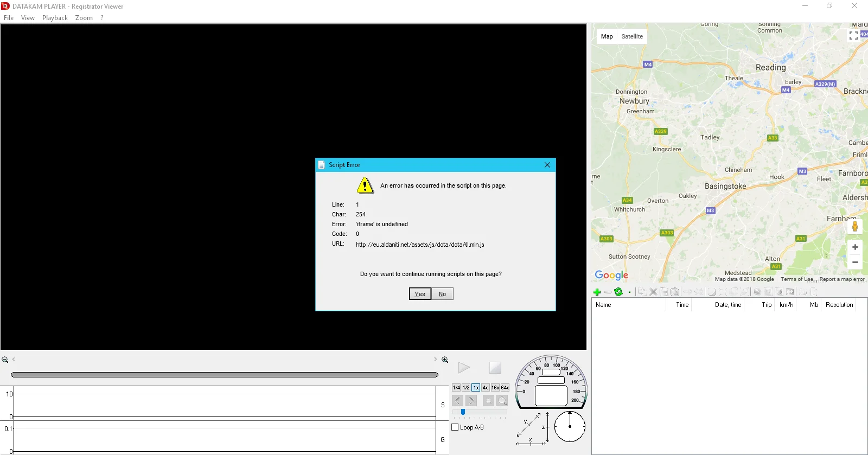Click the script URL text in the dialog
This screenshot has width=868, height=455.
[420, 245]
